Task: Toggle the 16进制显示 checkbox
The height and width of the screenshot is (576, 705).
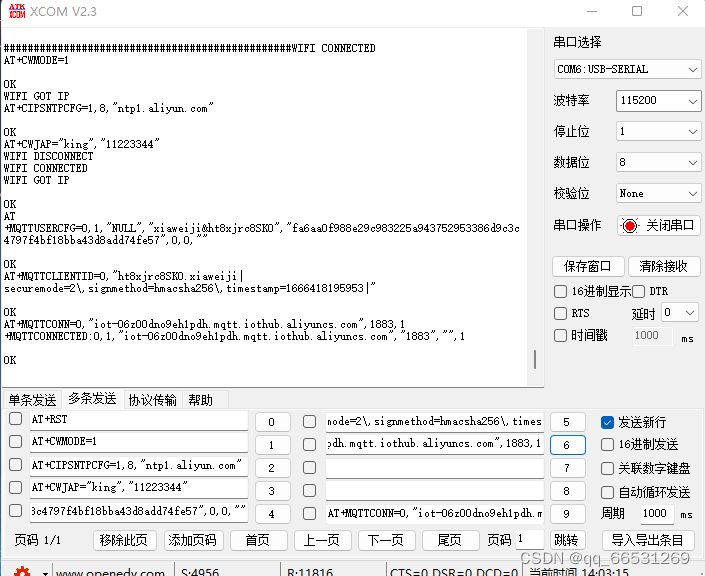Action: 560,291
